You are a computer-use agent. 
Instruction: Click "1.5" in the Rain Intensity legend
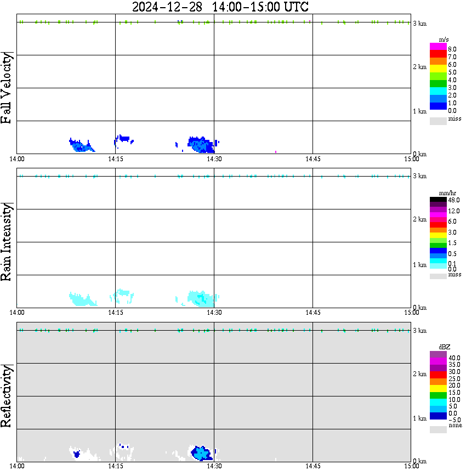[452, 243]
